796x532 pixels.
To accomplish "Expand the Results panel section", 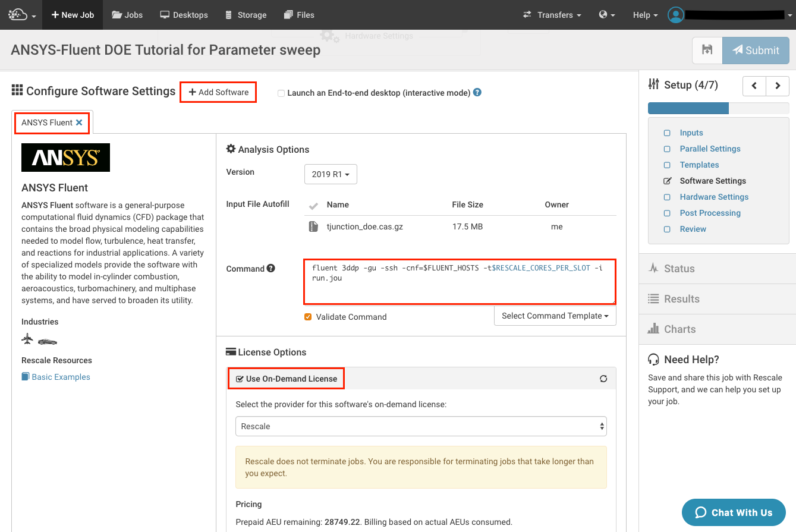I will coord(718,299).
